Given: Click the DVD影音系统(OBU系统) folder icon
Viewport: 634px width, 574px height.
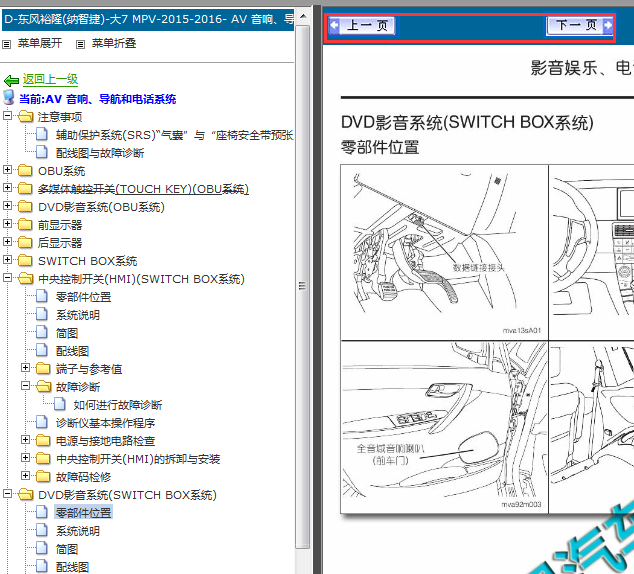Looking at the screenshot, I should 25,207.
